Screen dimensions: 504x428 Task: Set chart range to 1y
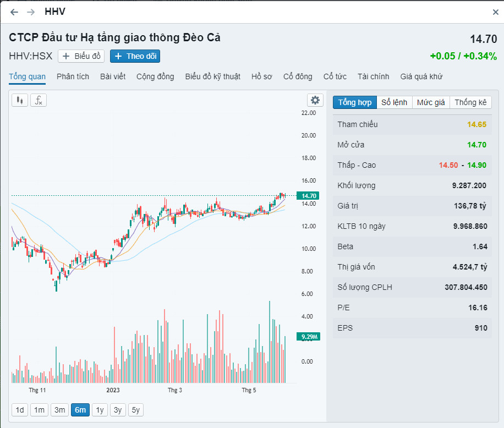[99, 410]
